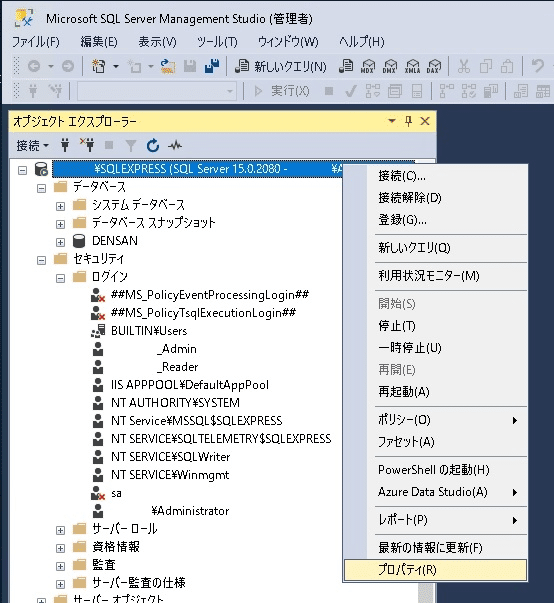This screenshot has width=554, height=603.
Task: Click the New Query (新しいクエリ) toolbar button
Action: click(x=281, y=67)
